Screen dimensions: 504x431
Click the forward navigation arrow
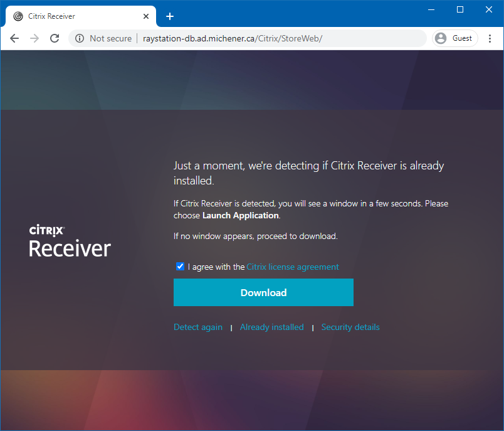34,39
